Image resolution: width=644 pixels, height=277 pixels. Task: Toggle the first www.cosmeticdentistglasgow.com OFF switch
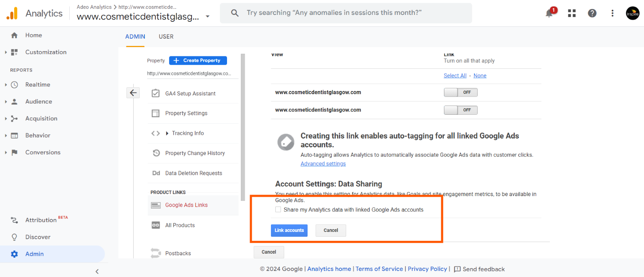pyautogui.click(x=460, y=93)
